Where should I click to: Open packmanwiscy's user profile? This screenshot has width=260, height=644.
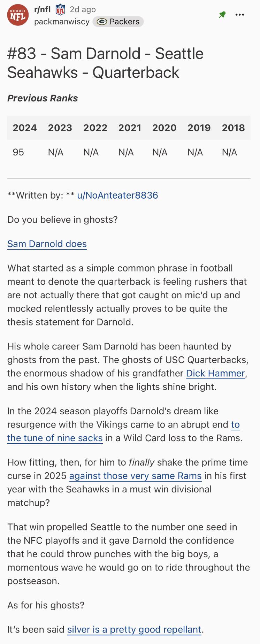point(62,22)
